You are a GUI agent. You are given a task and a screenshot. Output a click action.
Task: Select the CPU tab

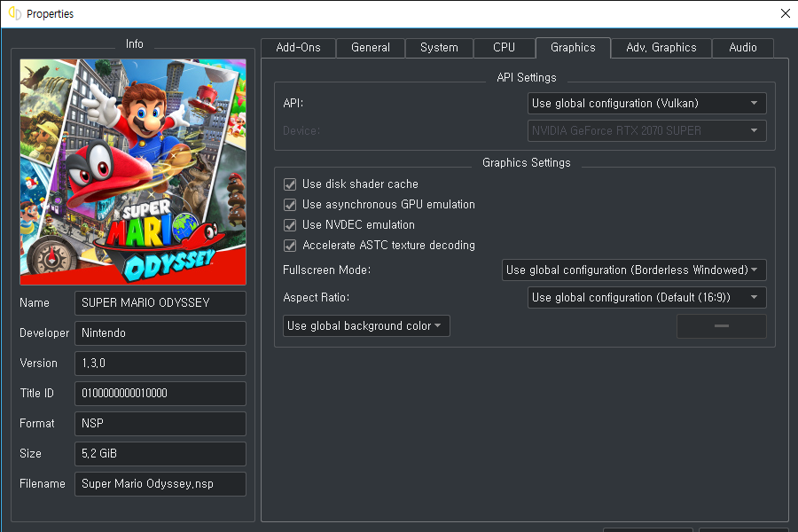click(x=504, y=48)
